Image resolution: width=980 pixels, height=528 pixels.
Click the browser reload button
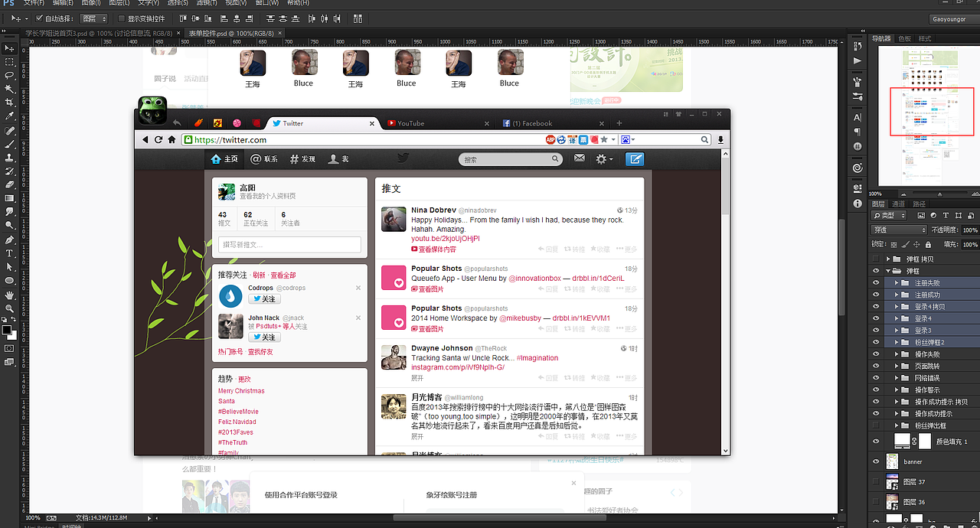click(x=159, y=139)
